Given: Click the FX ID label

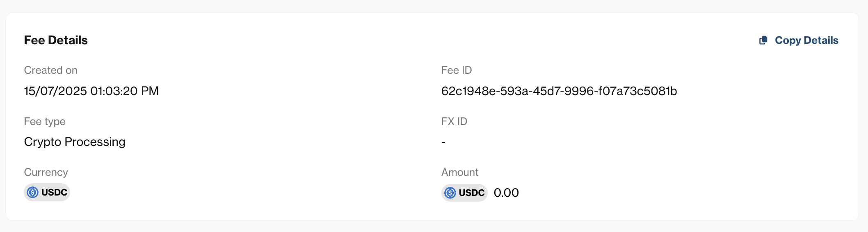Looking at the screenshot, I should [x=454, y=121].
